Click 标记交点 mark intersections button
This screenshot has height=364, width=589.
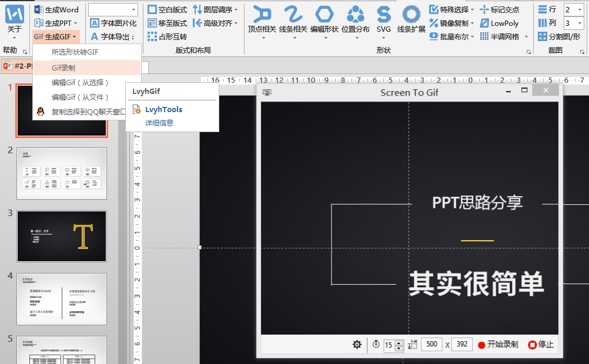pyautogui.click(x=500, y=10)
